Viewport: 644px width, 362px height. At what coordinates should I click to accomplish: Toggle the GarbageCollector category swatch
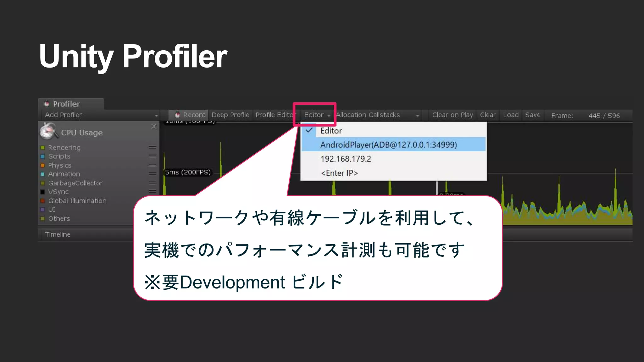point(43,183)
